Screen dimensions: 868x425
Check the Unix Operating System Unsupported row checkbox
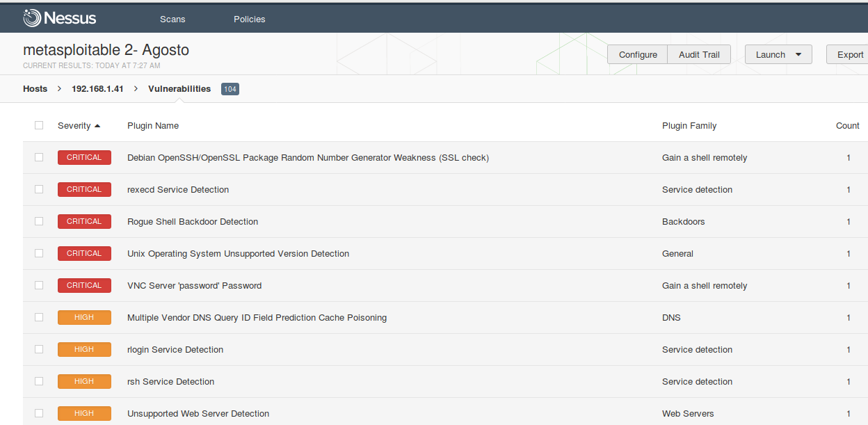[39, 253]
